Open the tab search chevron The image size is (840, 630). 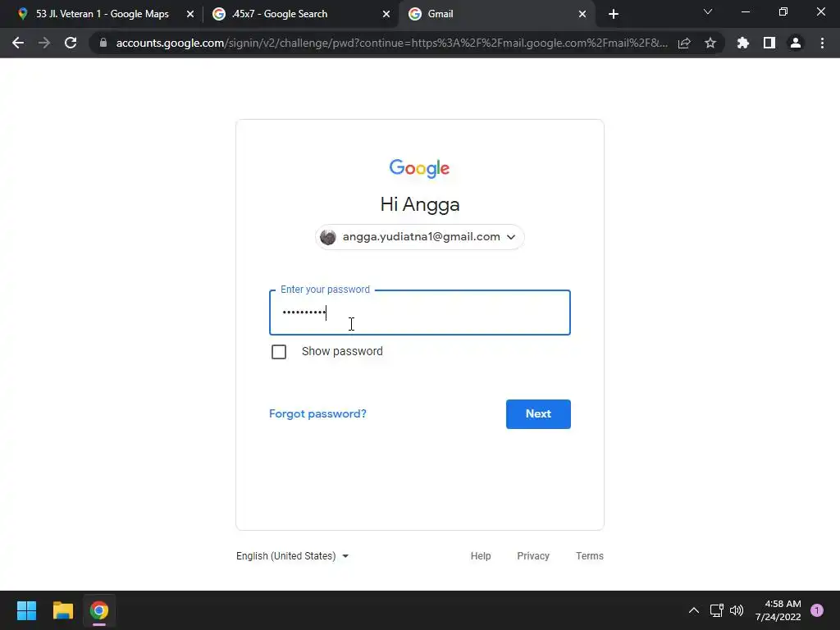point(708,11)
